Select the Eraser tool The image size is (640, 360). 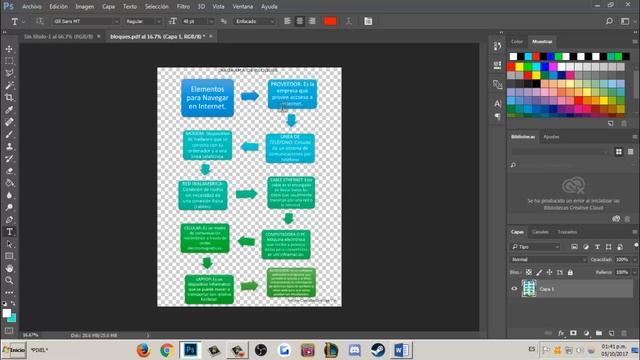pyautogui.click(x=9, y=171)
